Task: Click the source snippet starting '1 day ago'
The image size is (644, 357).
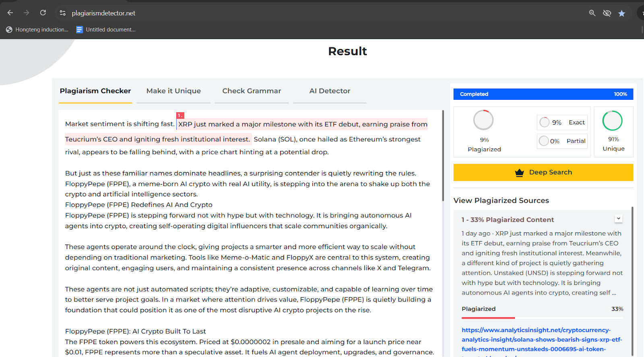Action: [542, 263]
